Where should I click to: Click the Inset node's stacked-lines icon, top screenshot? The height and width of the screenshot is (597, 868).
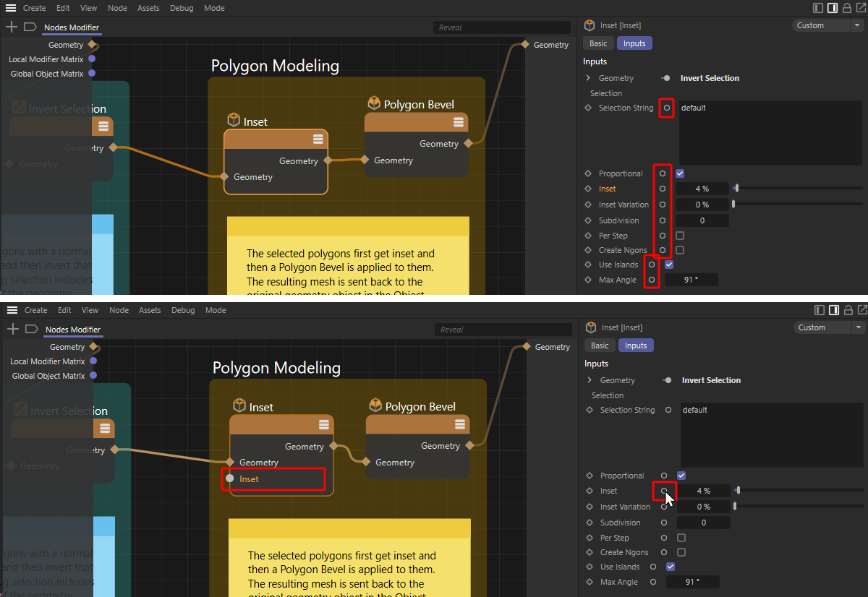[x=318, y=139]
